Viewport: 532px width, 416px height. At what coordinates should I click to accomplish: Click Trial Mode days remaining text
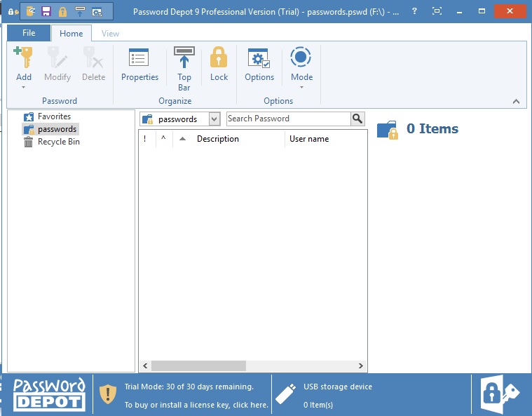pyautogui.click(x=189, y=387)
